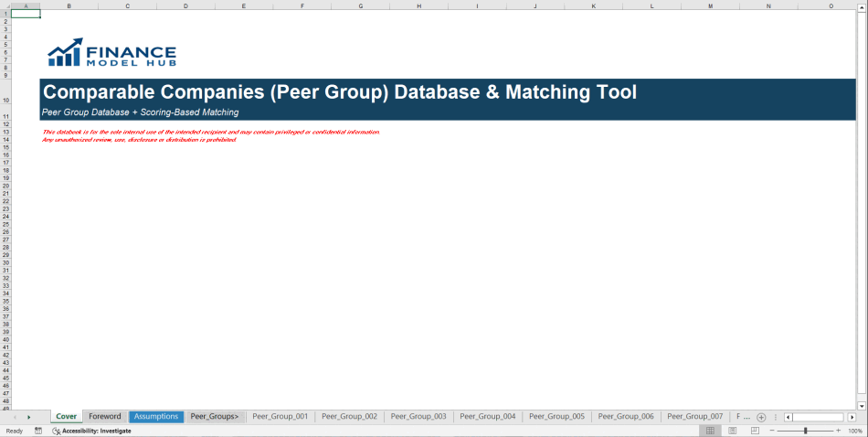Select the Peer_Groups> section tab
This screenshot has width=868, height=437.
(x=215, y=417)
